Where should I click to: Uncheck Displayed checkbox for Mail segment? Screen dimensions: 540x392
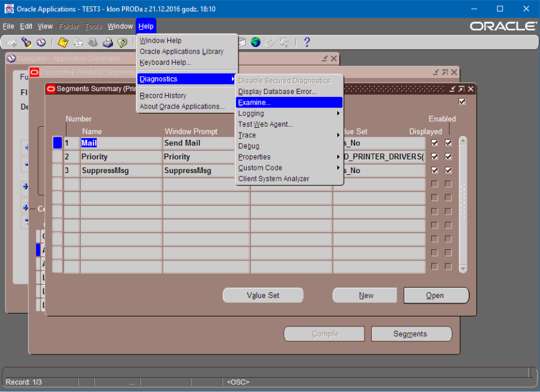[x=435, y=143]
